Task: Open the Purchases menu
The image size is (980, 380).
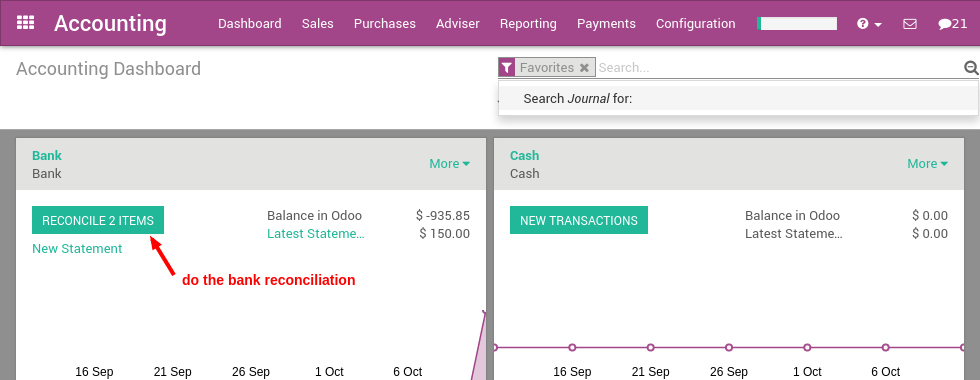Action: pyautogui.click(x=384, y=24)
